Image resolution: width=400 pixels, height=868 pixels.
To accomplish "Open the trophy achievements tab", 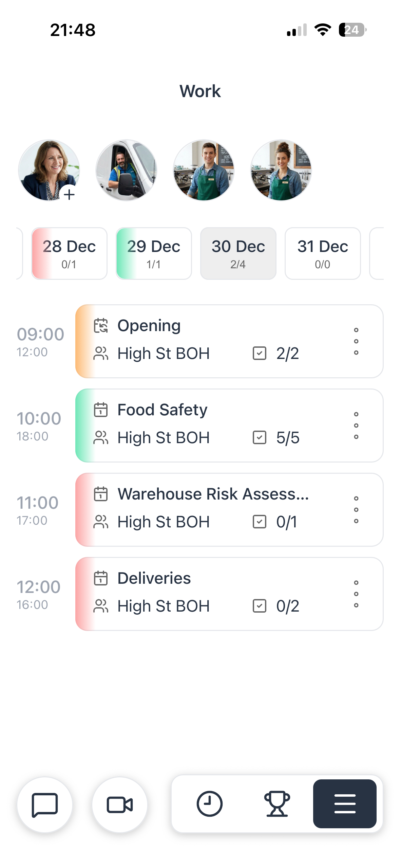I will point(277,803).
